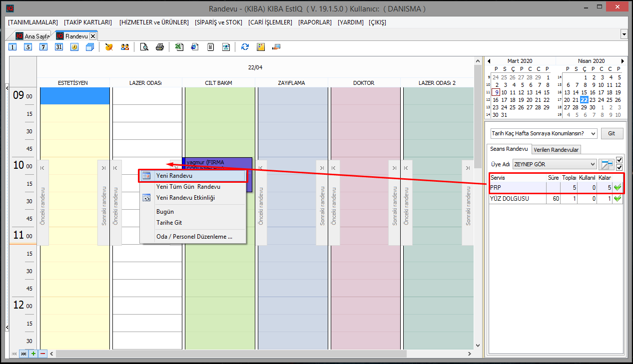633x364 pixels.
Task: Switch to Verilen Randevular tab
Action: tap(556, 150)
